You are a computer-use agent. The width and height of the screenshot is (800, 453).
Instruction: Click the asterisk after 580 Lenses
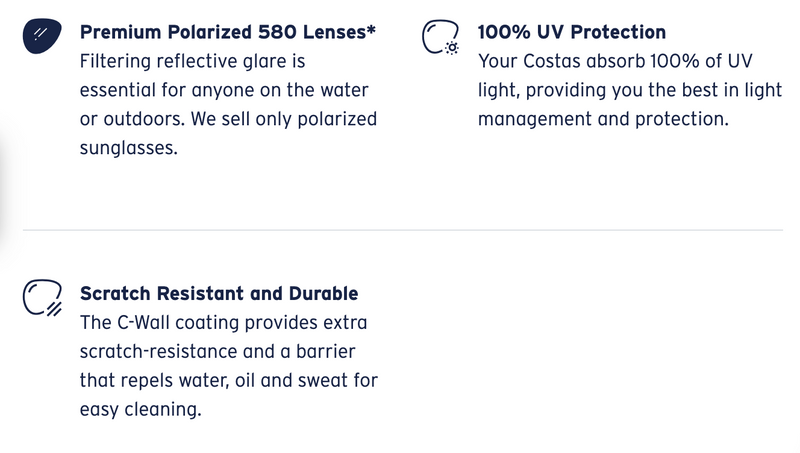click(x=371, y=29)
